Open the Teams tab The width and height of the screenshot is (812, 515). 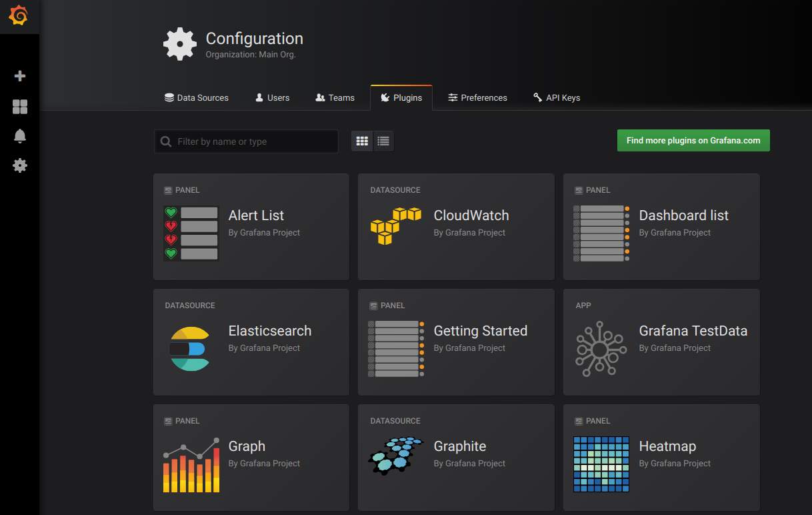tap(335, 97)
